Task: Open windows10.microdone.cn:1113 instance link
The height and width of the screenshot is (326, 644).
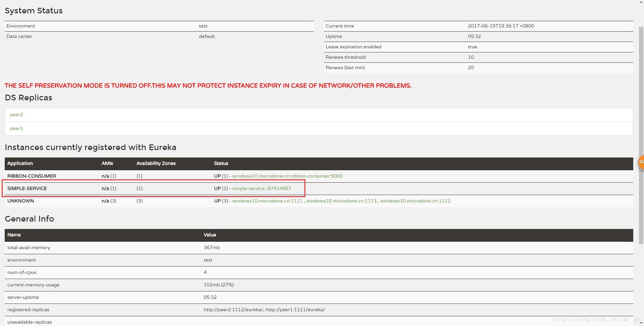Action: 341,201
